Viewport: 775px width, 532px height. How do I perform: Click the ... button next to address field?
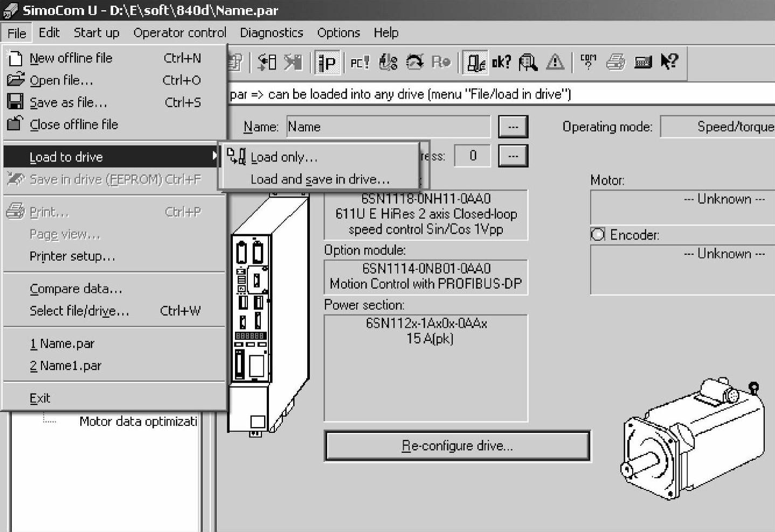[513, 156]
